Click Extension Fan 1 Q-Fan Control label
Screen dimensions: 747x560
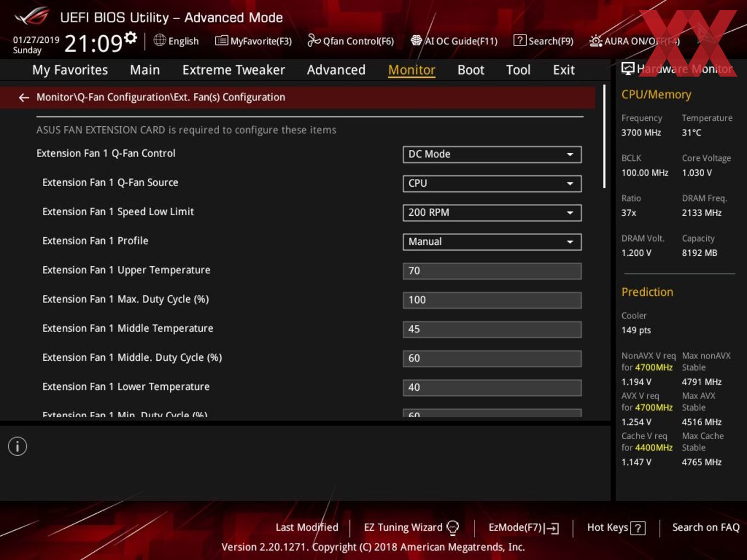pyautogui.click(x=106, y=153)
